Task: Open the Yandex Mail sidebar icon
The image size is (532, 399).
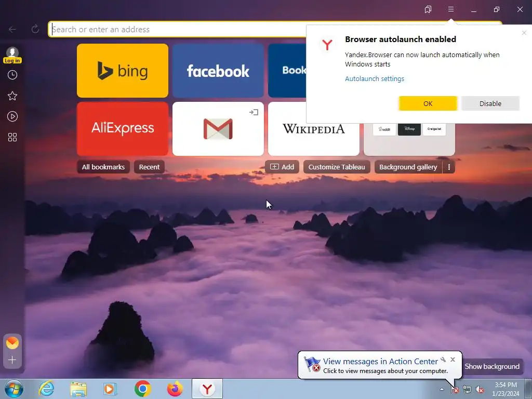Action: 12,343
